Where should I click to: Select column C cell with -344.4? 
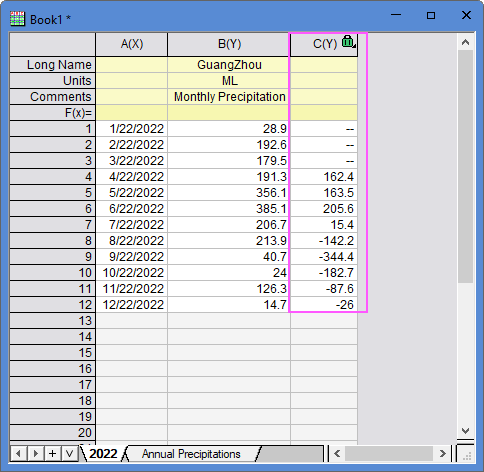(324, 257)
